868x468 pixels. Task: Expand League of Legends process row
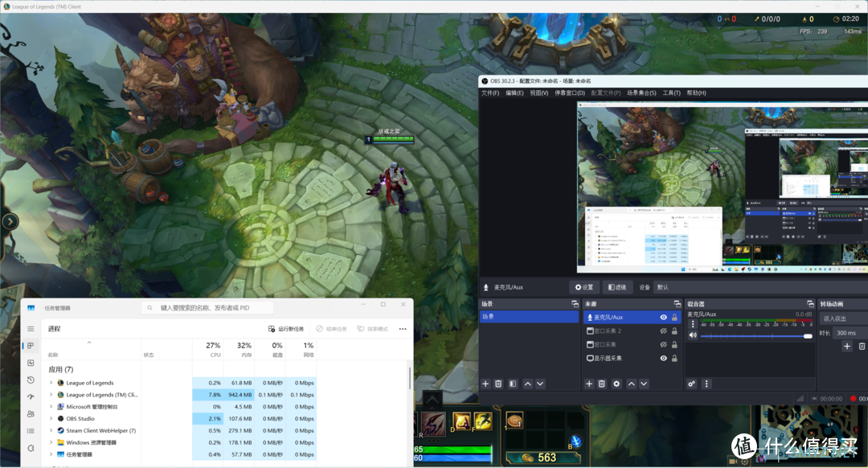point(51,383)
